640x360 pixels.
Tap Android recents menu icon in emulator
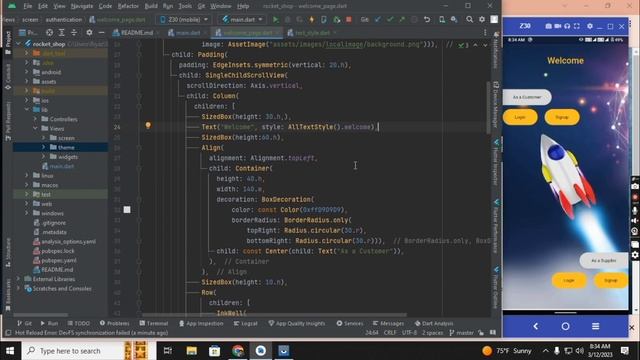coord(596,326)
